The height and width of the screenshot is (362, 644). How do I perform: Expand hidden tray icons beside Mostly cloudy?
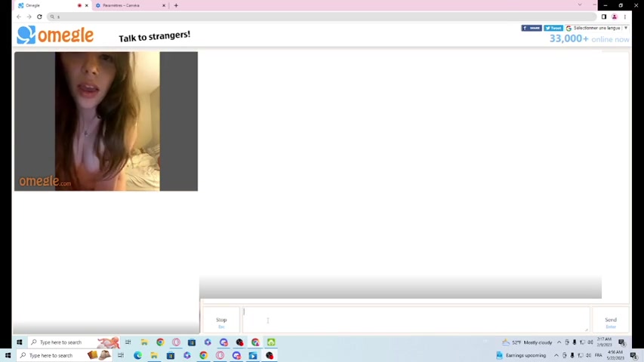tap(559, 342)
